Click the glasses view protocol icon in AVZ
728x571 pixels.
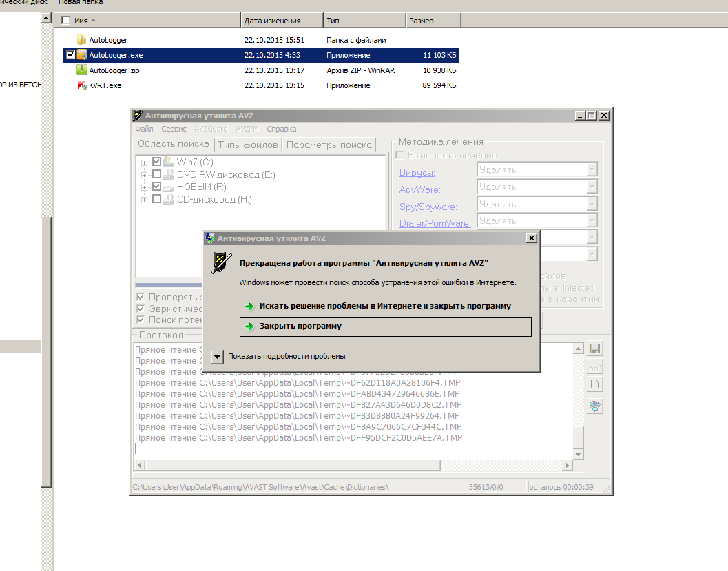(x=595, y=366)
